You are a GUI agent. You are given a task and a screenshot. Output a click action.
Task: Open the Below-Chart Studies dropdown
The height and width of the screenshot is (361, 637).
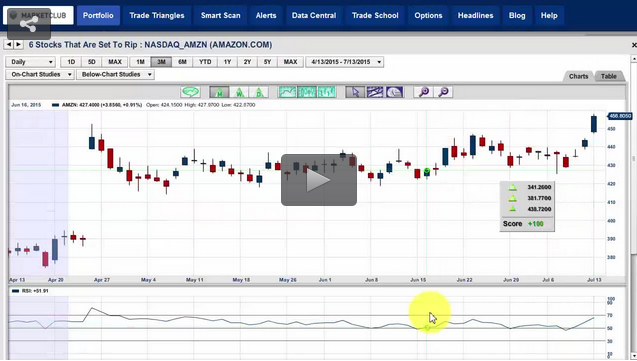point(115,75)
